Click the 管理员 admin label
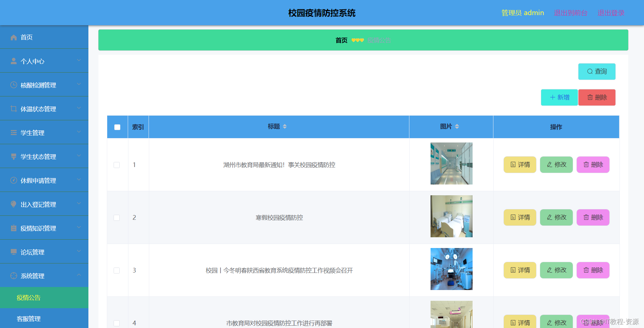 523,13
